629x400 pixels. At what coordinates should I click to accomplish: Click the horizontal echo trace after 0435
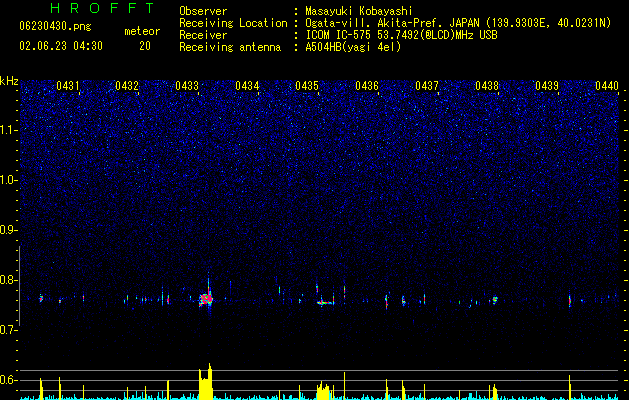click(325, 303)
